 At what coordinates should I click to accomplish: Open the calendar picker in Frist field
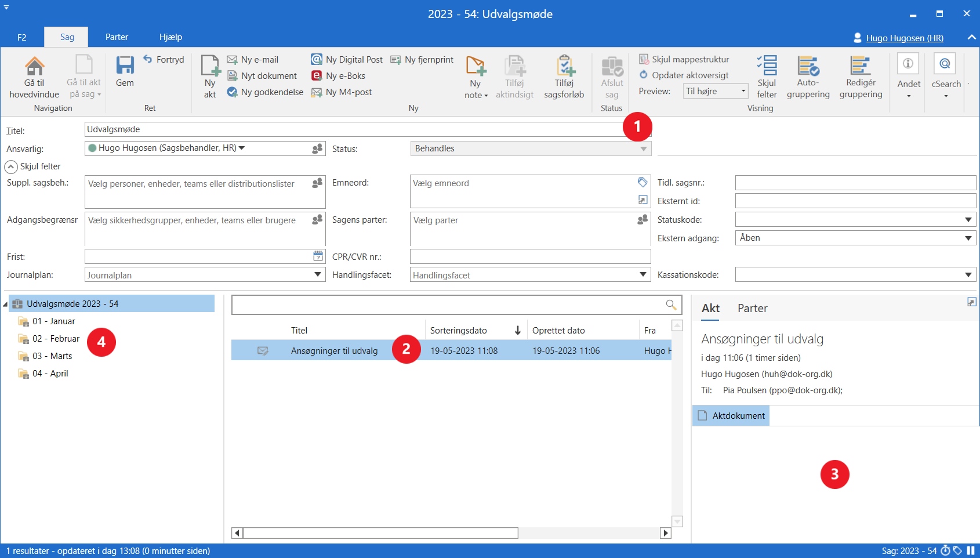[318, 256]
